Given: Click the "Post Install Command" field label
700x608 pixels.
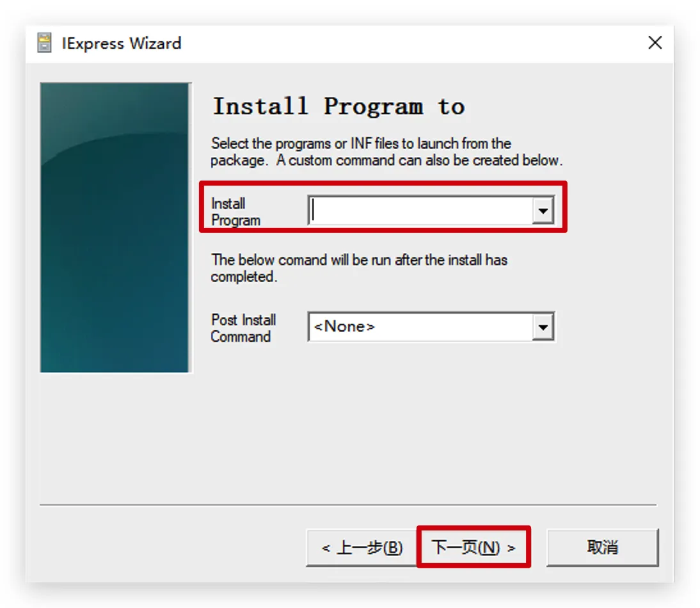Looking at the screenshot, I should [243, 328].
